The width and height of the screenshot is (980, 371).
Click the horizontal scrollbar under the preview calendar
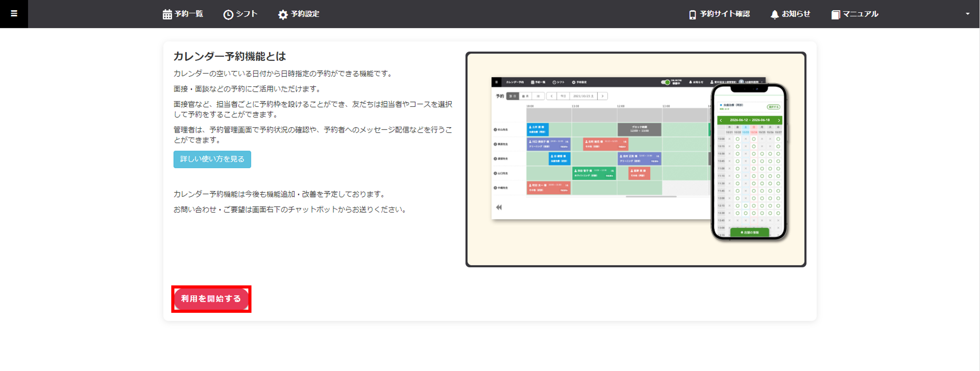pyautogui.click(x=651, y=197)
